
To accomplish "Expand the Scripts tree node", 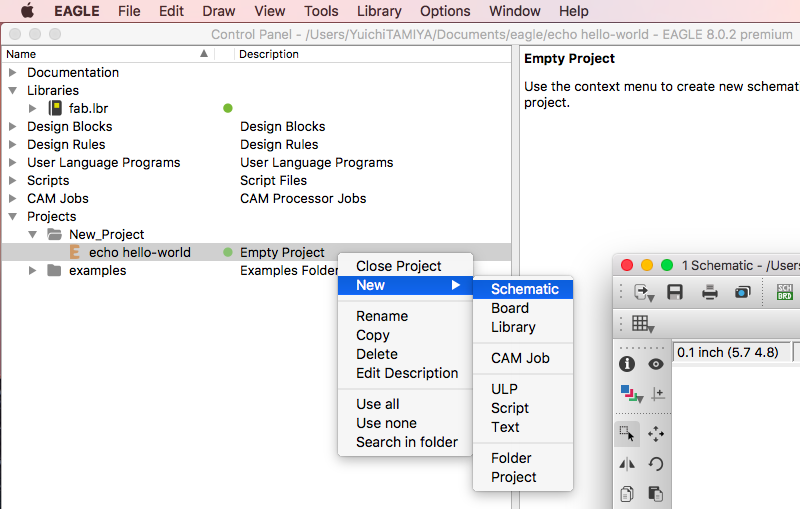I will coord(13,180).
